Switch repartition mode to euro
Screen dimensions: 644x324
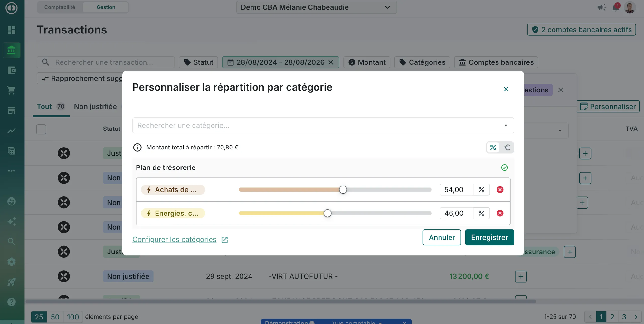[507, 148]
